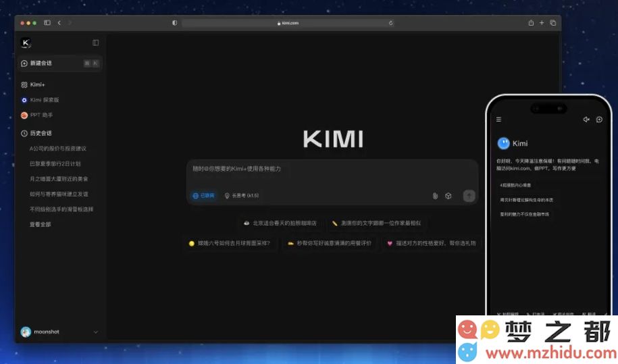Open the history chat starting with "A公司"

point(58,149)
